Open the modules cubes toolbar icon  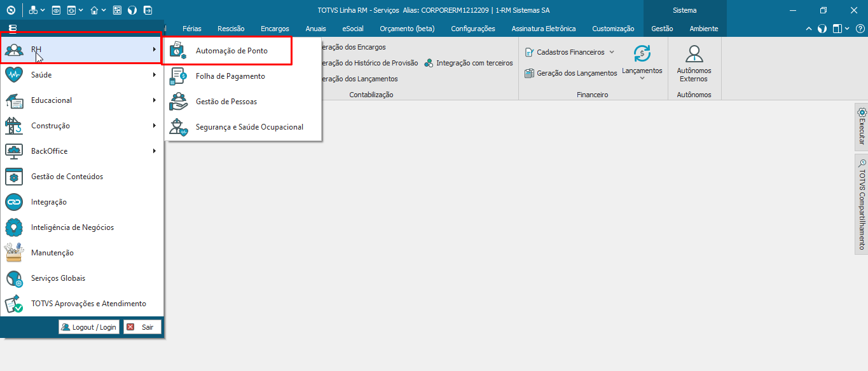coord(33,10)
